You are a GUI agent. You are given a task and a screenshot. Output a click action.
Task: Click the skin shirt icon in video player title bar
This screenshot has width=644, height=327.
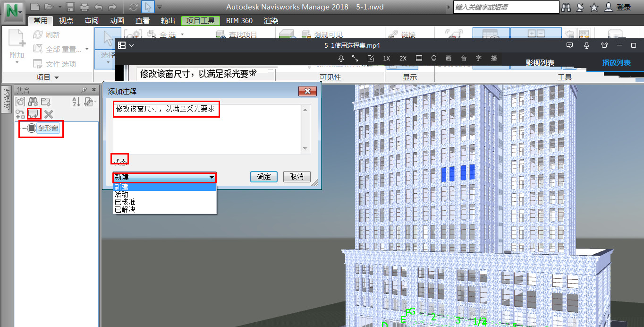coord(604,45)
